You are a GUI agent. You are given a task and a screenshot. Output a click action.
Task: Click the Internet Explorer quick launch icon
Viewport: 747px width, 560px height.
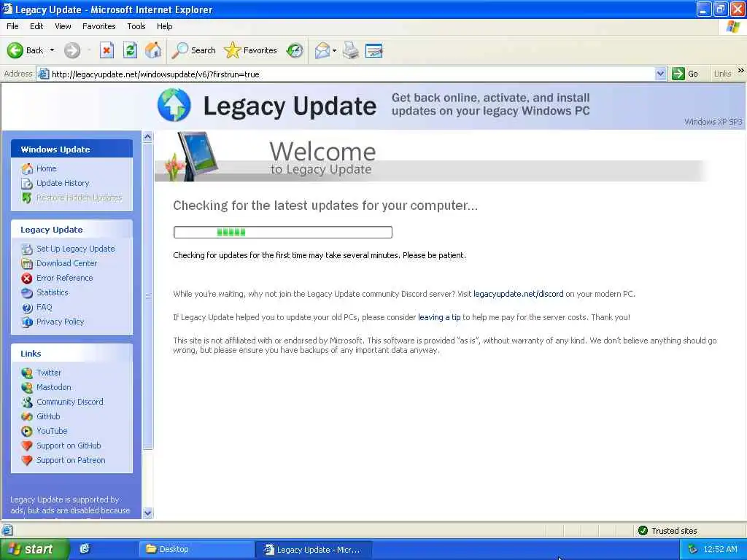click(85, 549)
